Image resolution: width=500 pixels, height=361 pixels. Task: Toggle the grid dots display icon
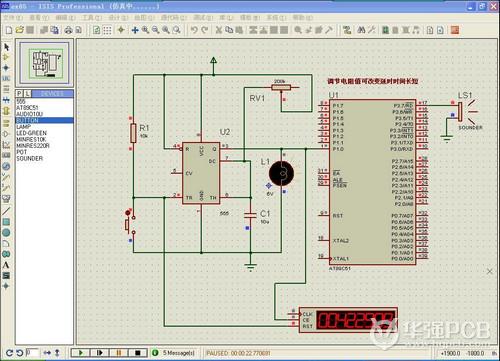107,30
